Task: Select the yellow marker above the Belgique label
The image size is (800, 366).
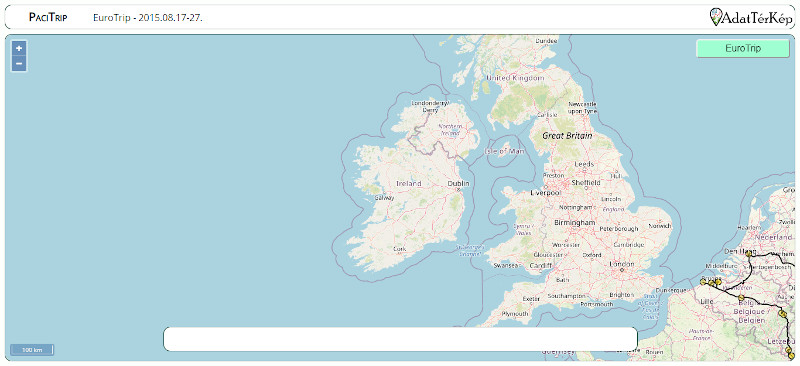Action: pyautogui.click(x=741, y=298)
